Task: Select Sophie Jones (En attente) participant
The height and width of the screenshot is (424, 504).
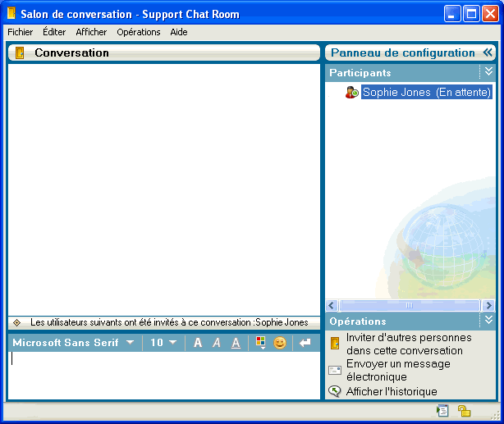Action: (427, 92)
